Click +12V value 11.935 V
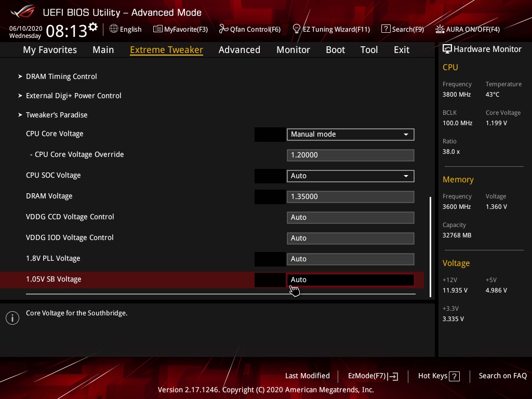Image resolution: width=532 pixels, height=399 pixels. coord(455,290)
